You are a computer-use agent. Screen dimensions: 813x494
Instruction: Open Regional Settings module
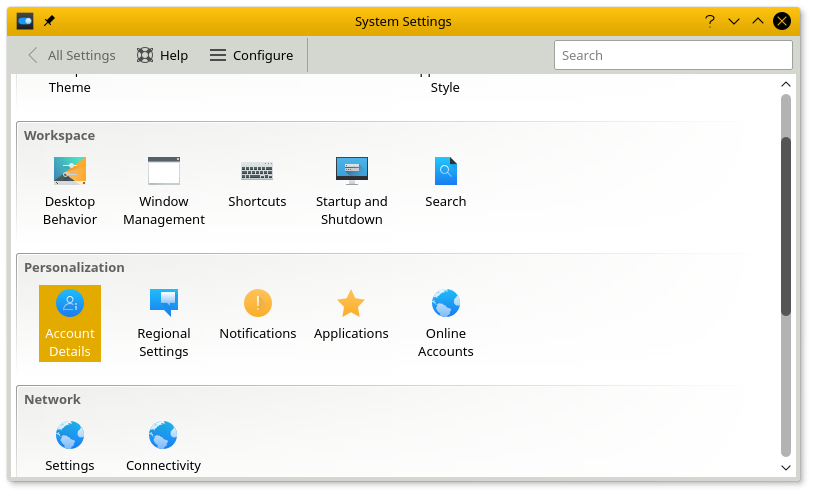pos(164,322)
